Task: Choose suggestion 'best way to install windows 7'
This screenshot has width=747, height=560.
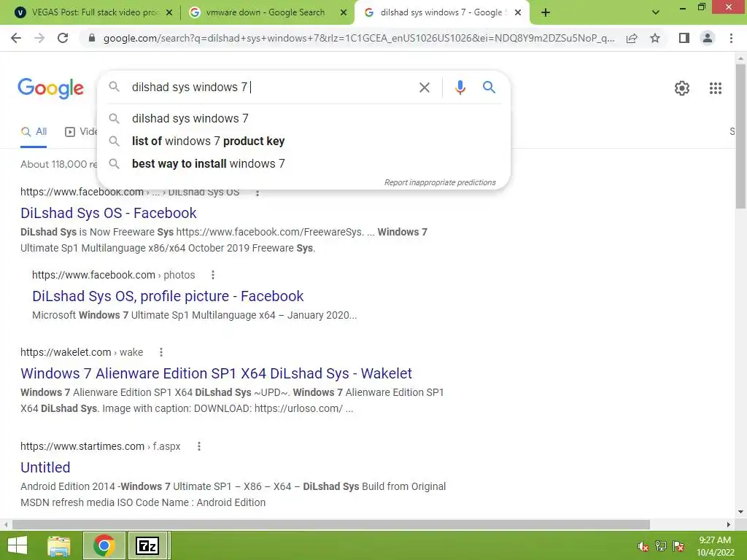Action: pos(303,163)
